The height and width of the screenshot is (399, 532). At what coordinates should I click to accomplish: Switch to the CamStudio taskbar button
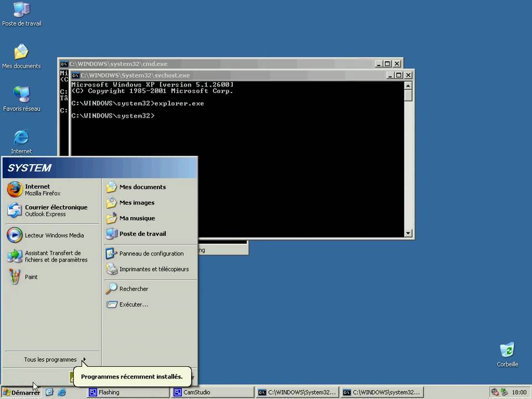tap(213, 392)
